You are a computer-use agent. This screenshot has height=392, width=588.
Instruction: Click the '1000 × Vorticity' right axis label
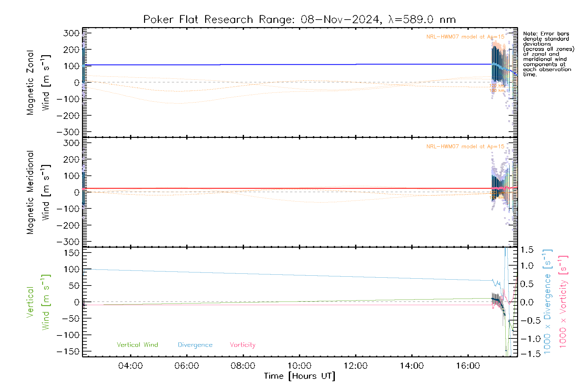563,302
